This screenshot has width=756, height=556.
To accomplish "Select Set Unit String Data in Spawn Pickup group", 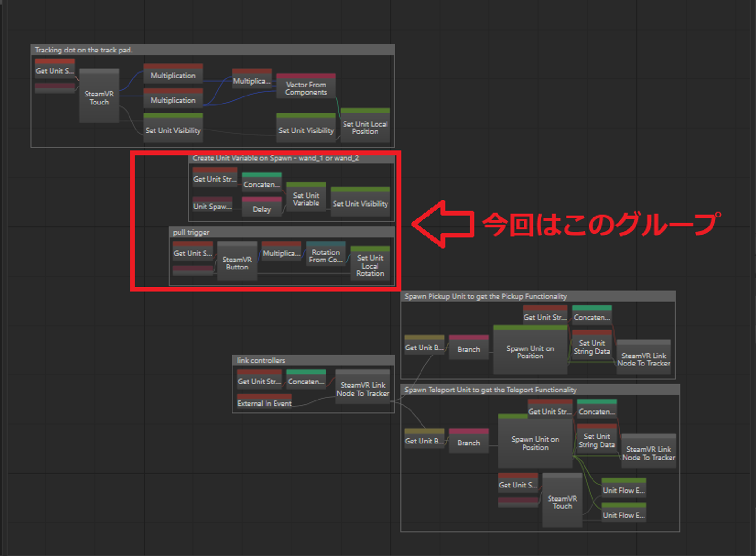I will (x=592, y=345).
